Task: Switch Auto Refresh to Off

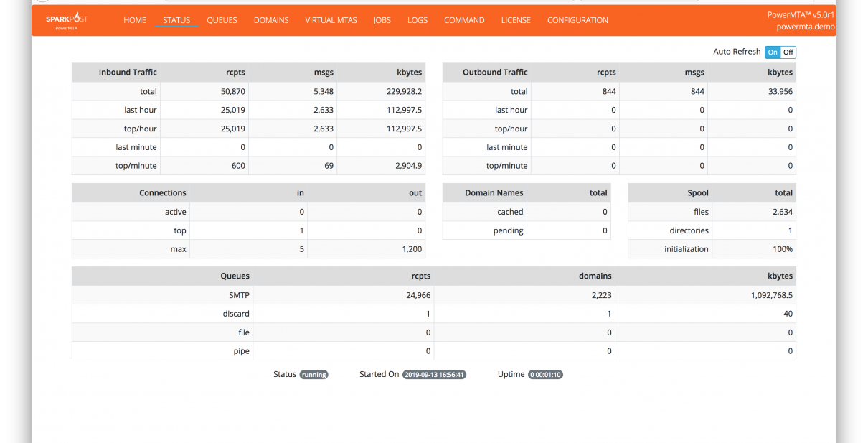Action: [788, 52]
